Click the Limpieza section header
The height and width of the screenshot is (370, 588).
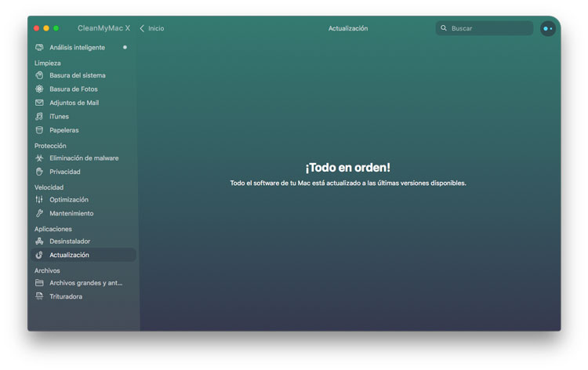point(48,63)
